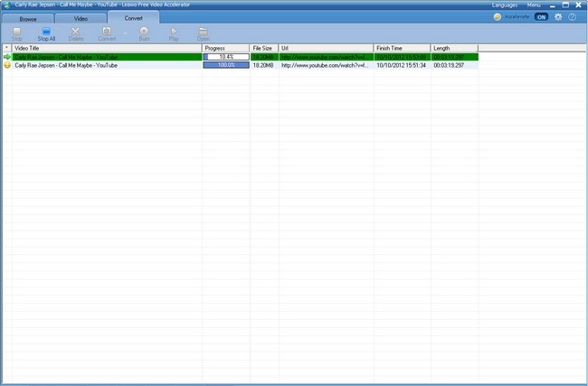This screenshot has height=386, width=588.
Task: Switch to the Video tab
Action: pyautogui.click(x=81, y=19)
